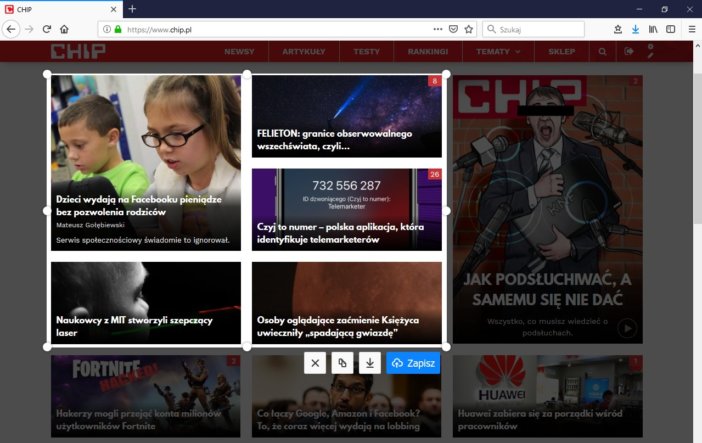This screenshot has height=443, width=702.
Task: Open the SKLEP menu item
Action: [561, 52]
